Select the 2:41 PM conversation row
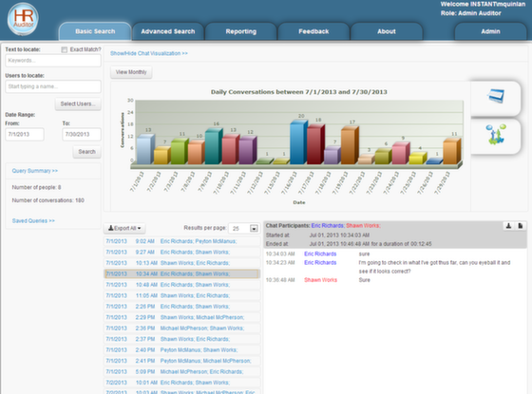The image size is (532, 394). 182,361
